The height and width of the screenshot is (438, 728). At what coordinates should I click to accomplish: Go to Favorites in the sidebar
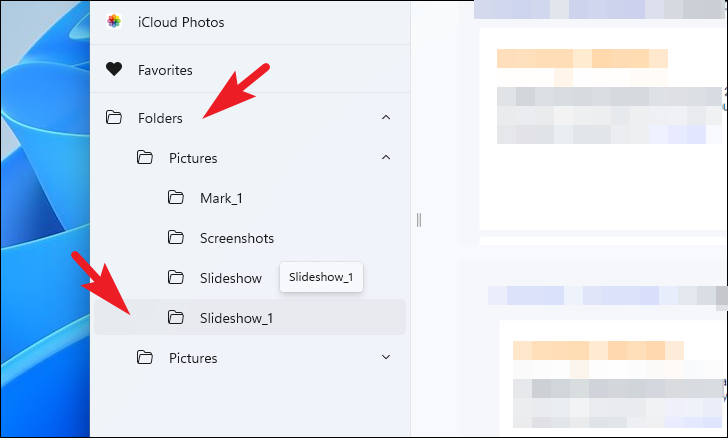tap(165, 70)
